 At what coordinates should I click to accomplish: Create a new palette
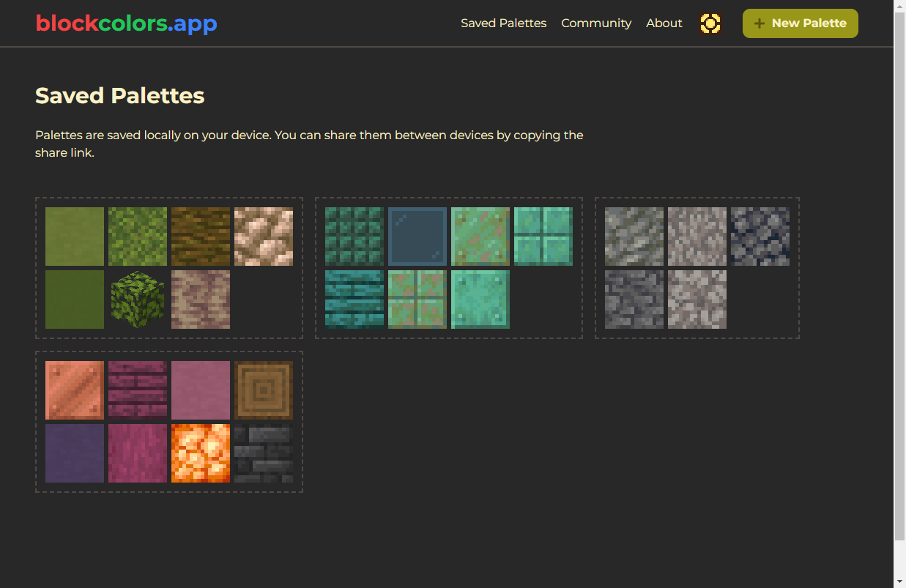(x=800, y=23)
